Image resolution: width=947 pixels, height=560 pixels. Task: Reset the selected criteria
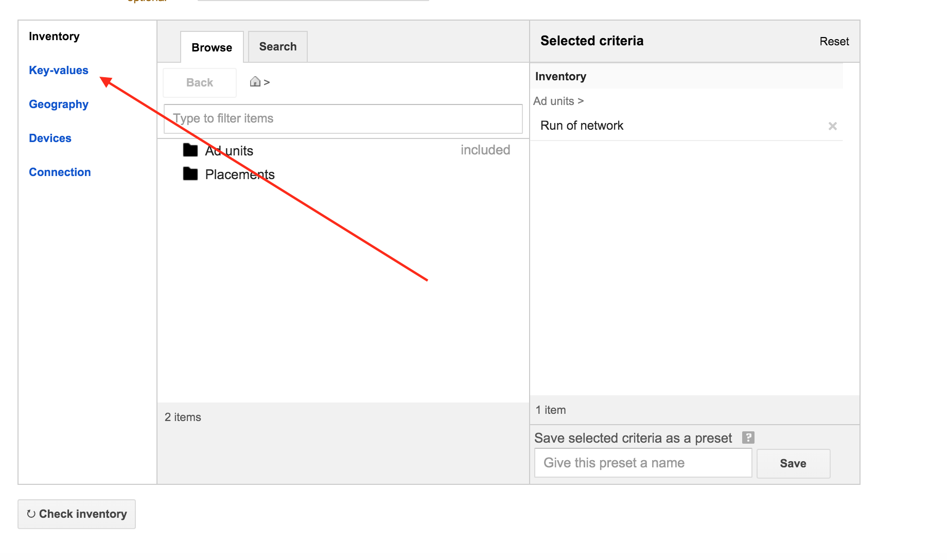[834, 42]
